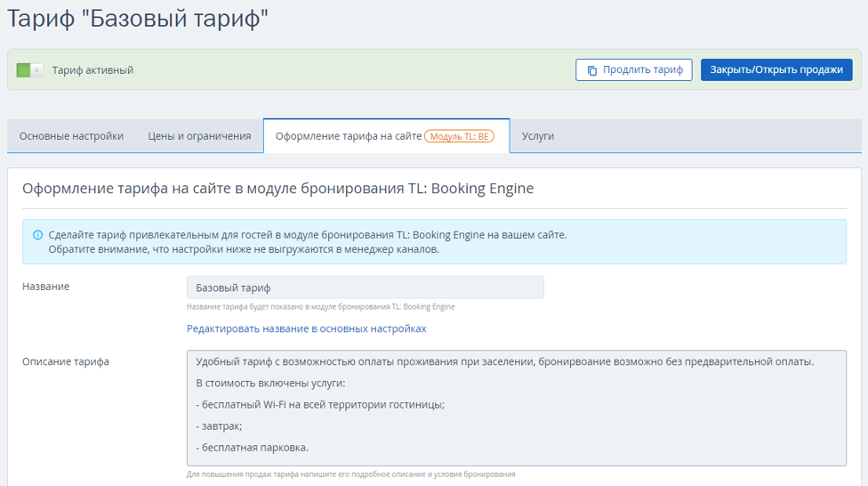Click the hint under the 'Название' field
Image resolution: width=868 pixels, height=486 pixels.
click(320, 307)
